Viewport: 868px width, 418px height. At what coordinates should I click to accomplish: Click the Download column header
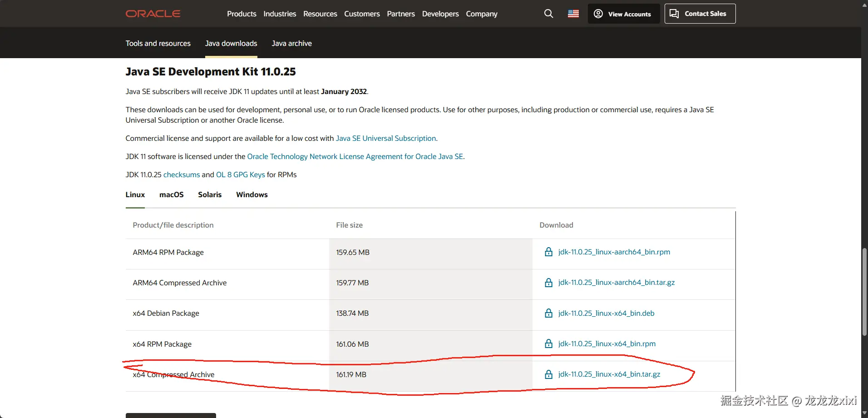(x=556, y=225)
